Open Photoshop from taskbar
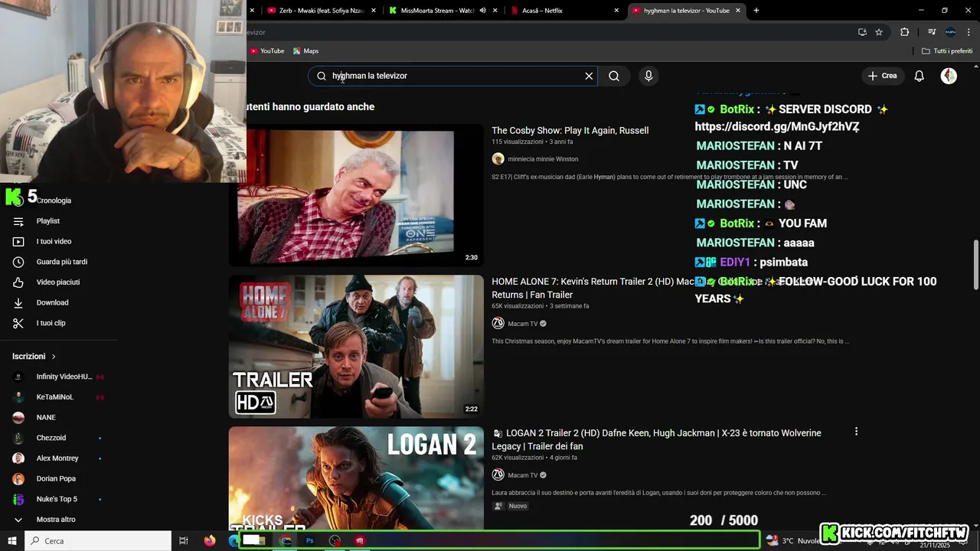 (x=309, y=541)
